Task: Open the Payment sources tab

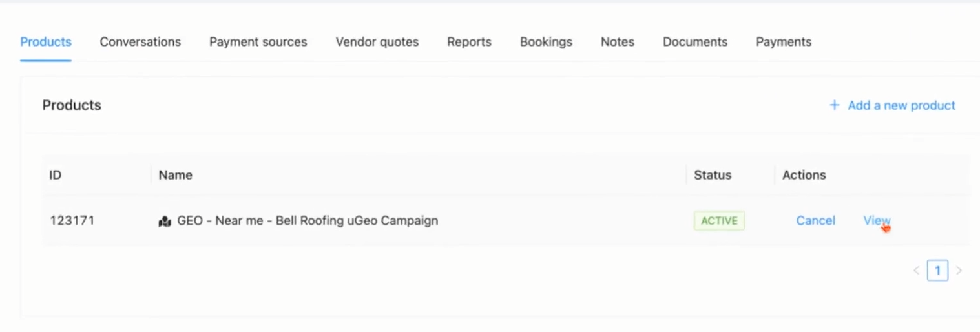Action: (x=258, y=42)
